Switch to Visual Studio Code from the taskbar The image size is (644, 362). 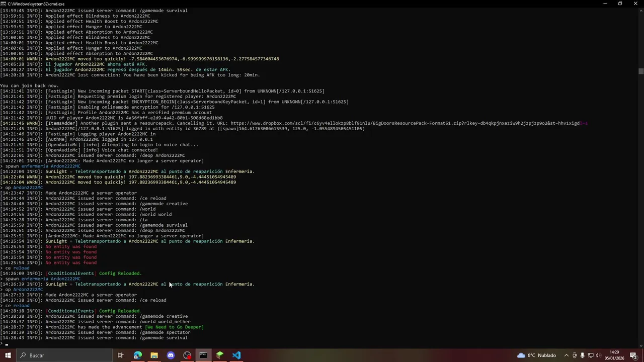236,355
